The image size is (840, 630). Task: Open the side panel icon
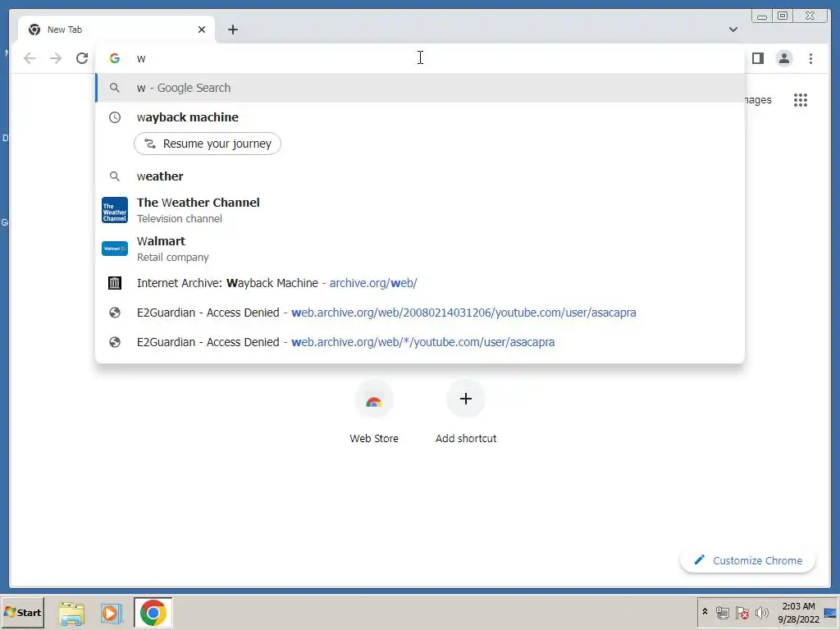757,58
